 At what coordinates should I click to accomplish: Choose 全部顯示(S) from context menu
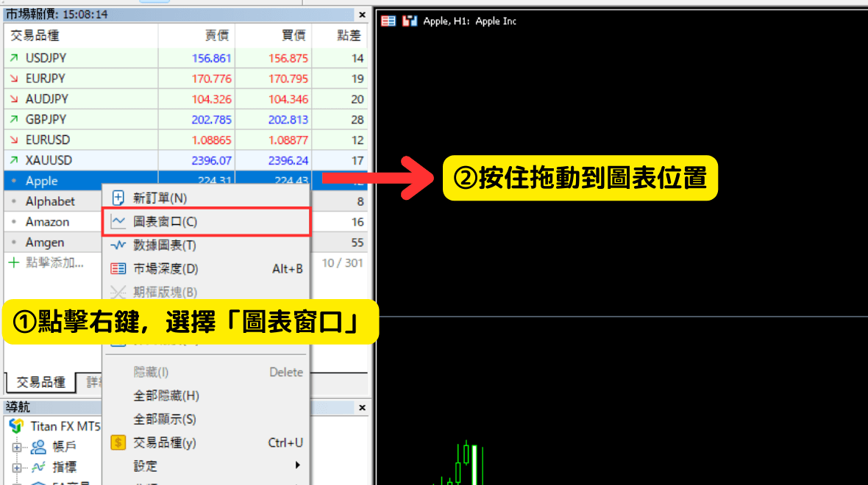(206, 419)
